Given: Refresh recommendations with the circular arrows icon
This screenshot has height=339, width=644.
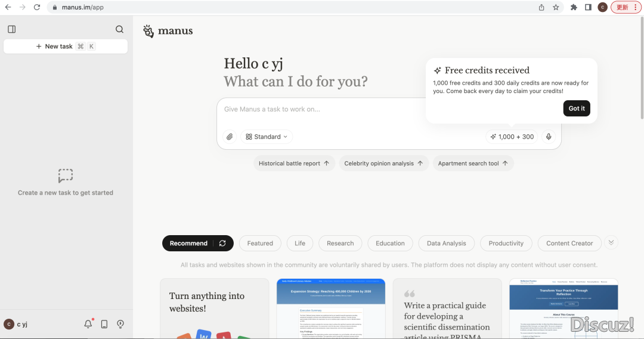Looking at the screenshot, I should click(x=222, y=244).
